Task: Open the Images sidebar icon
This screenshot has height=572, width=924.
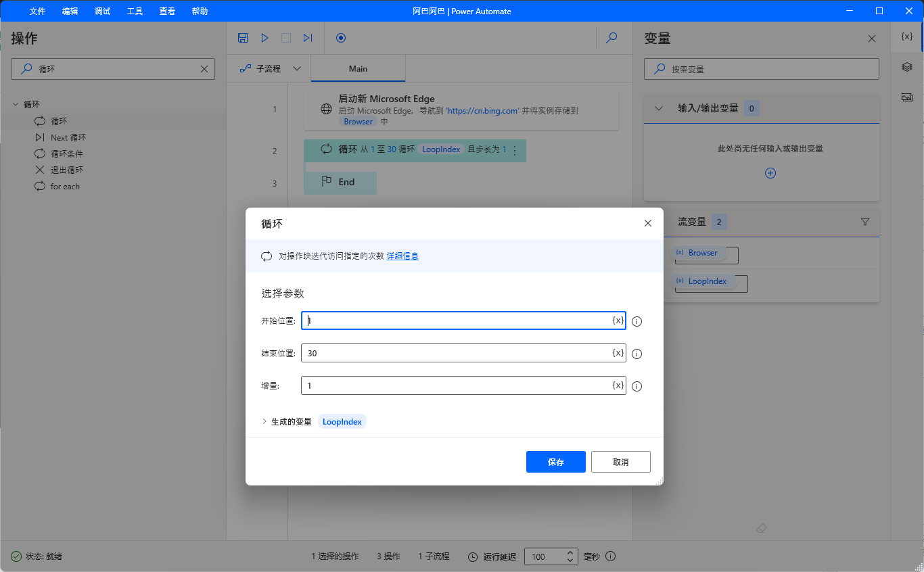Action: (907, 97)
